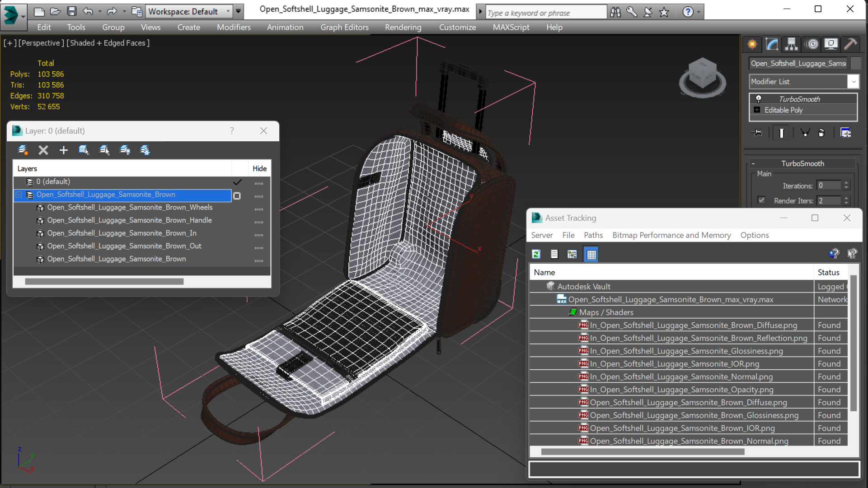Toggle Hide for Brown_Out object
868x488 pixels.
[259, 248]
